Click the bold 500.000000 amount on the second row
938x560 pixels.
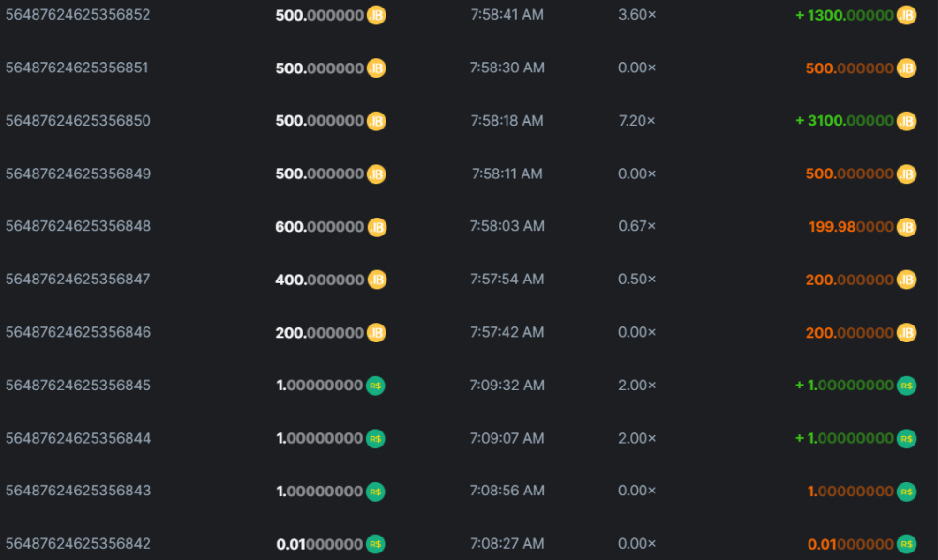(x=320, y=68)
